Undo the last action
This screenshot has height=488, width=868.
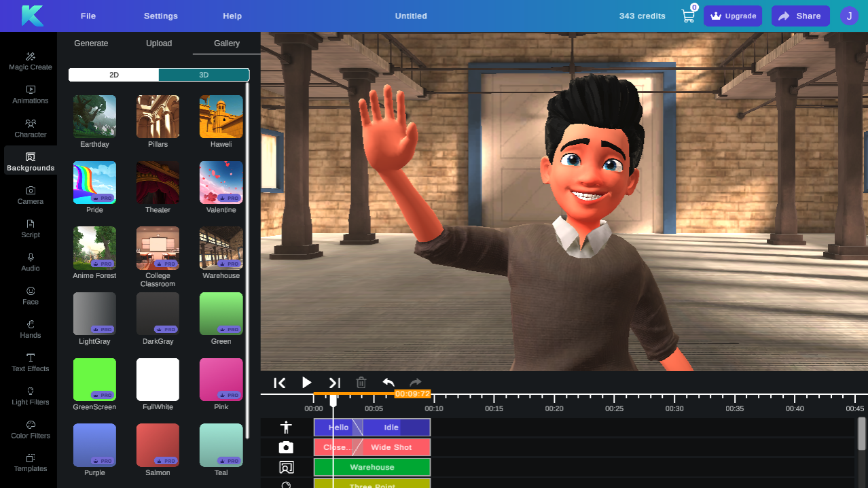click(x=388, y=383)
